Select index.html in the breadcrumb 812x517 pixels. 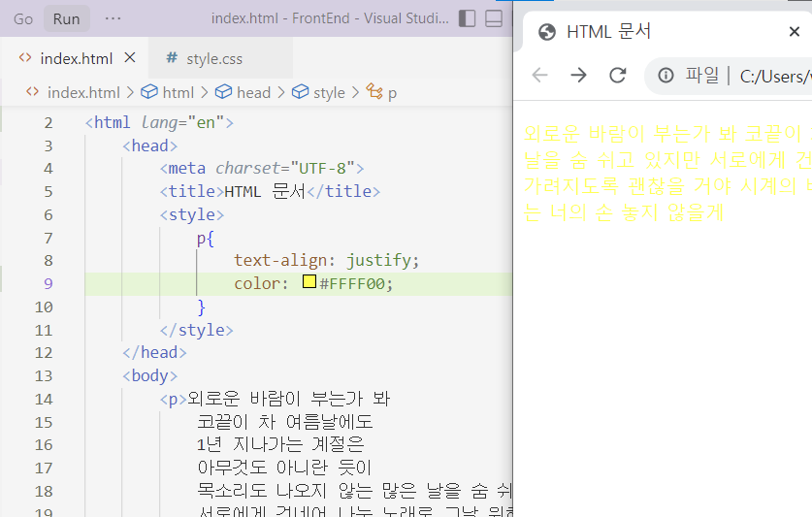(83, 93)
